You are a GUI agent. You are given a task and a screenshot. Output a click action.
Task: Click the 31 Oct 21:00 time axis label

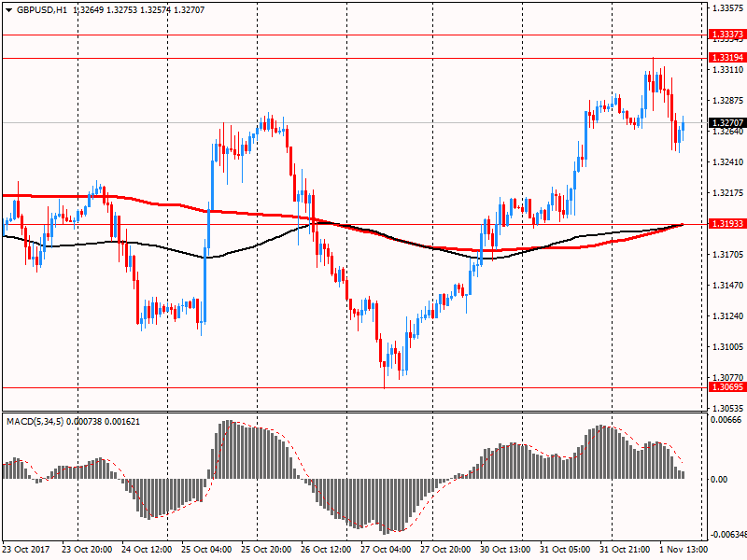pyautogui.click(x=625, y=550)
